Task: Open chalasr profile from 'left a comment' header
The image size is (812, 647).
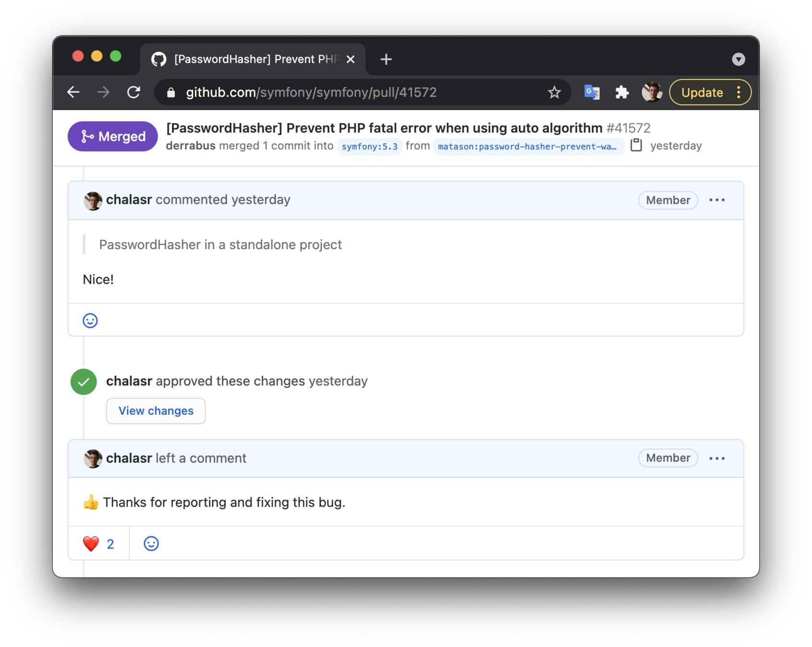Action: pos(129,458)
